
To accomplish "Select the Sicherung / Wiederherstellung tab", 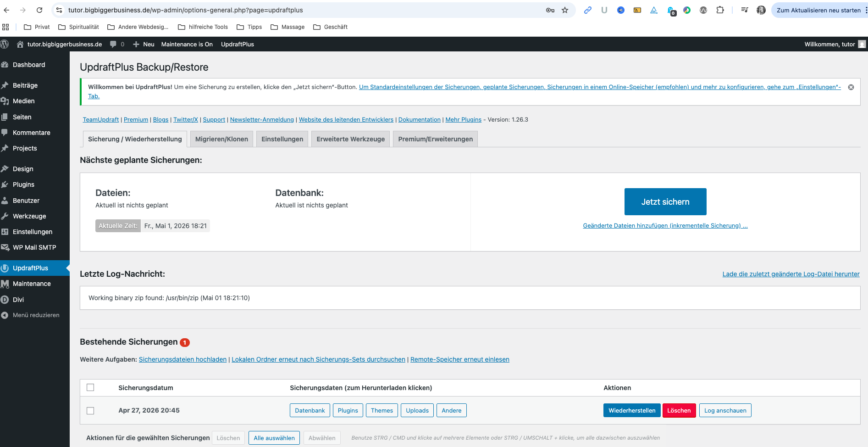I will click(x=135, y=139).
